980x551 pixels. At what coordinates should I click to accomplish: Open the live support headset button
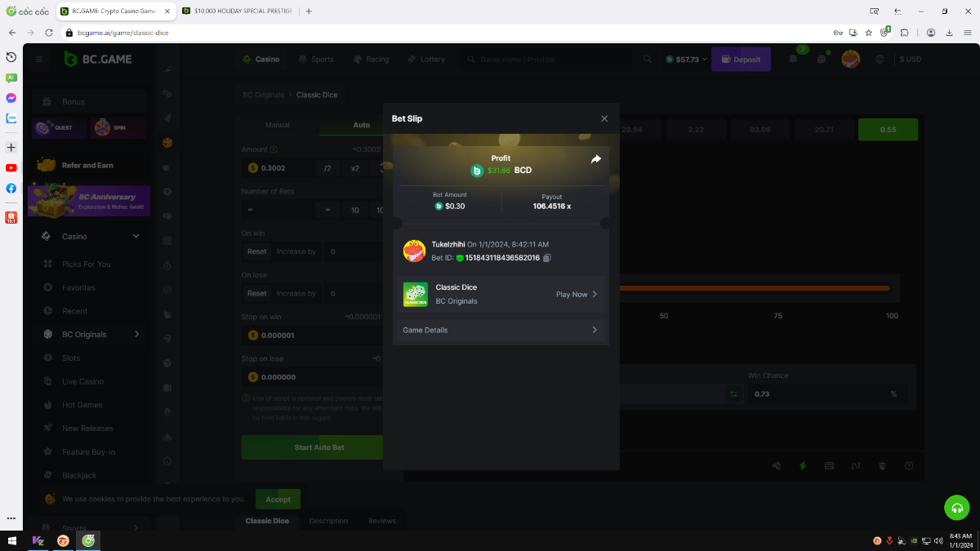956,507
